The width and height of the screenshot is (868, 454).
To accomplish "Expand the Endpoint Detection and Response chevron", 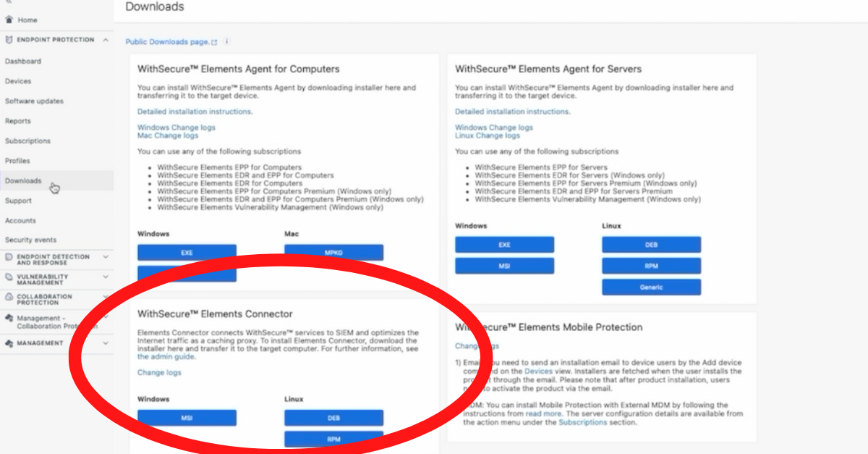I will pyautogui.click(x=106, y=256).
